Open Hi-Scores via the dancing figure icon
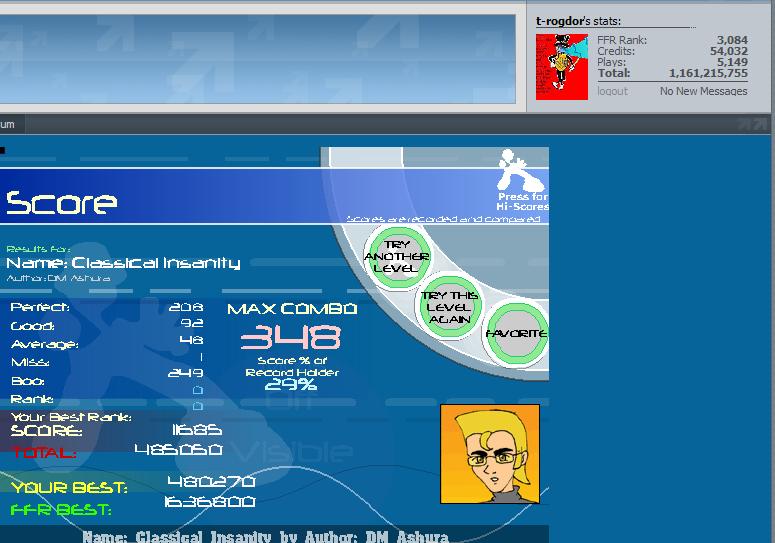 click(x=519, y=170)
